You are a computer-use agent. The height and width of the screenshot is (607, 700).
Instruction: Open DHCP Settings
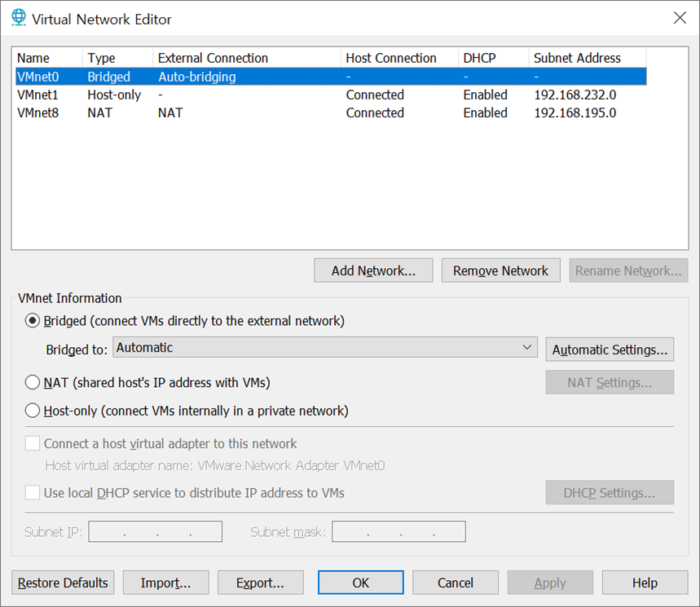(610, 493)
